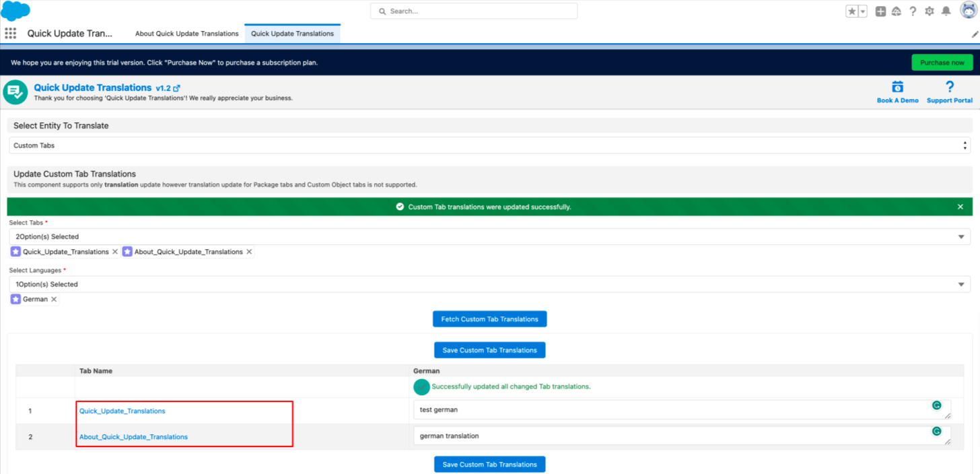The image size is (980, 474).
Task: Open the Custom Tabs entity dropdown
Action: (x=490, y=145)
